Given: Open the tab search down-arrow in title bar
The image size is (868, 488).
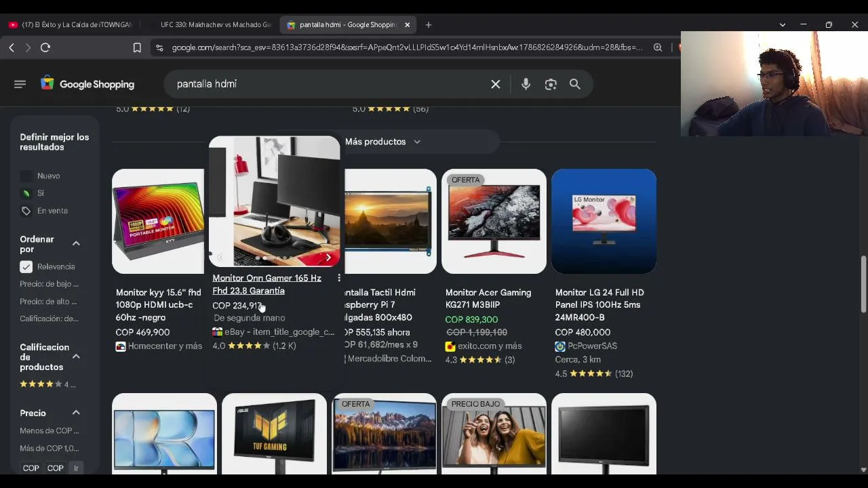Looking at the screenshot, I should (783, 25).
